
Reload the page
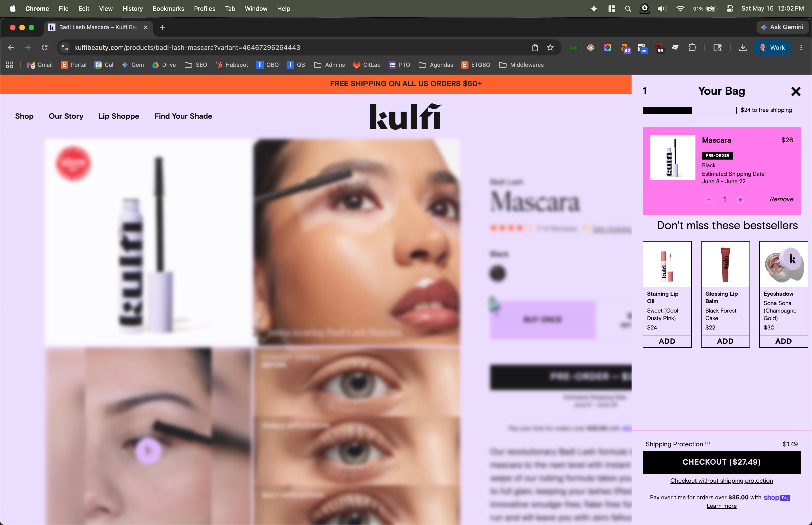pyautogui.click(x=45, y=48)
